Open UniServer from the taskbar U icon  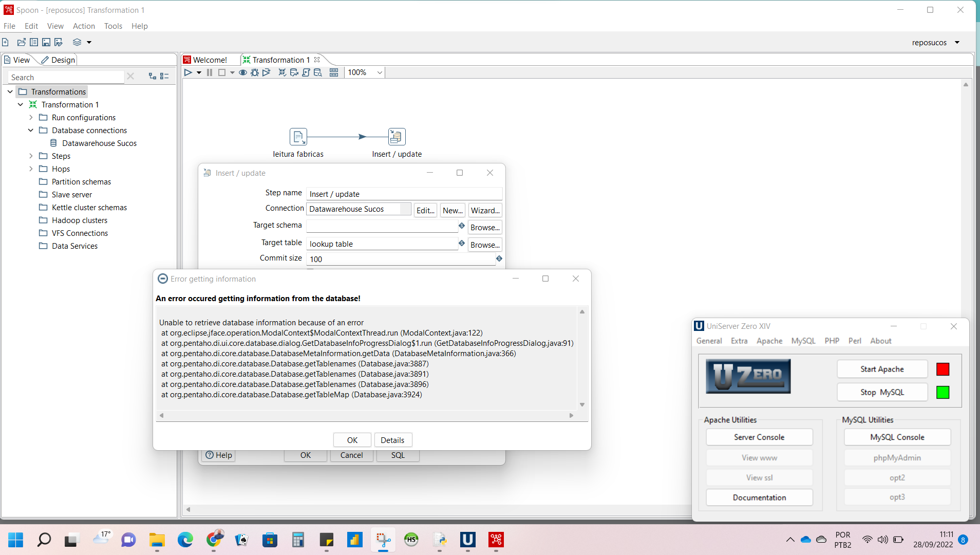[x=467, y=539]
